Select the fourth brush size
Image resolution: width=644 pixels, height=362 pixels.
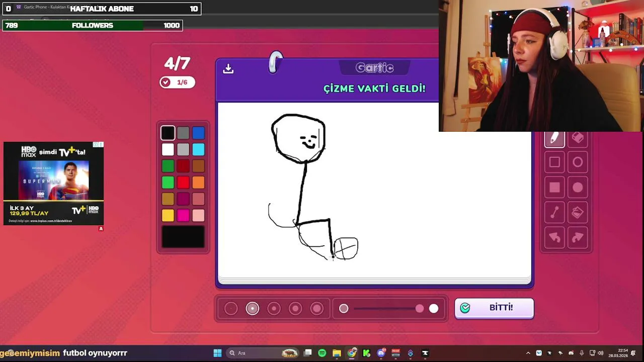(295, 308)
